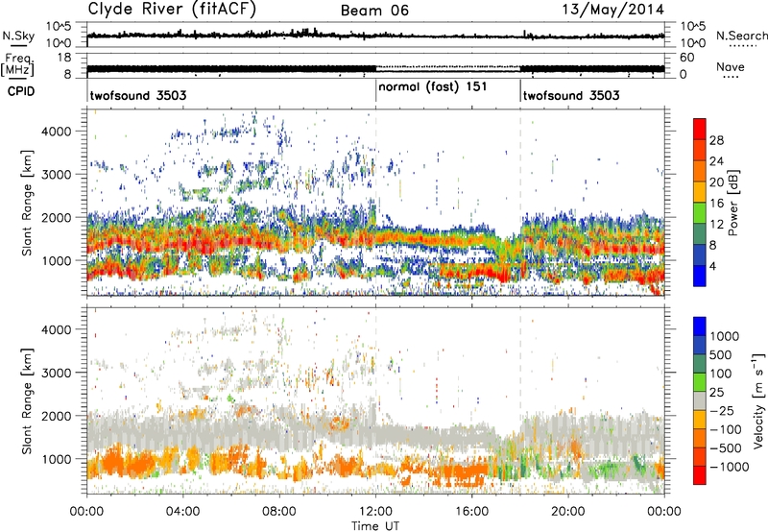Click the '16:00' time axis tick label
The height and width of the screenshot is (532, 768).
471,512
